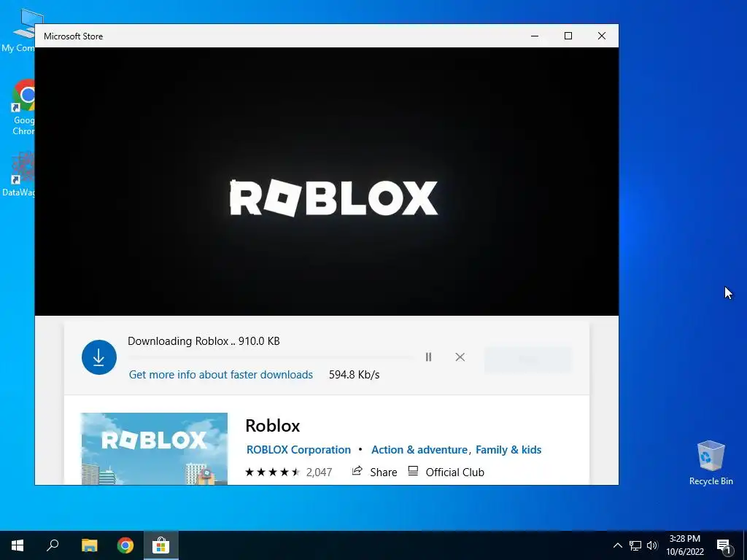Close the Microsoft Store window
The image size is (747, 560).
602,36
